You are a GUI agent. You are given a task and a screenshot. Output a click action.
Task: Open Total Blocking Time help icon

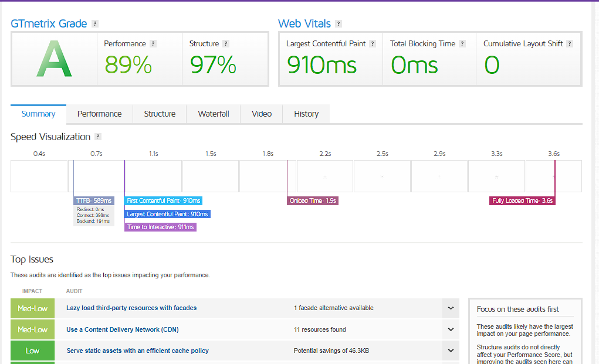(x=462, y=43)
